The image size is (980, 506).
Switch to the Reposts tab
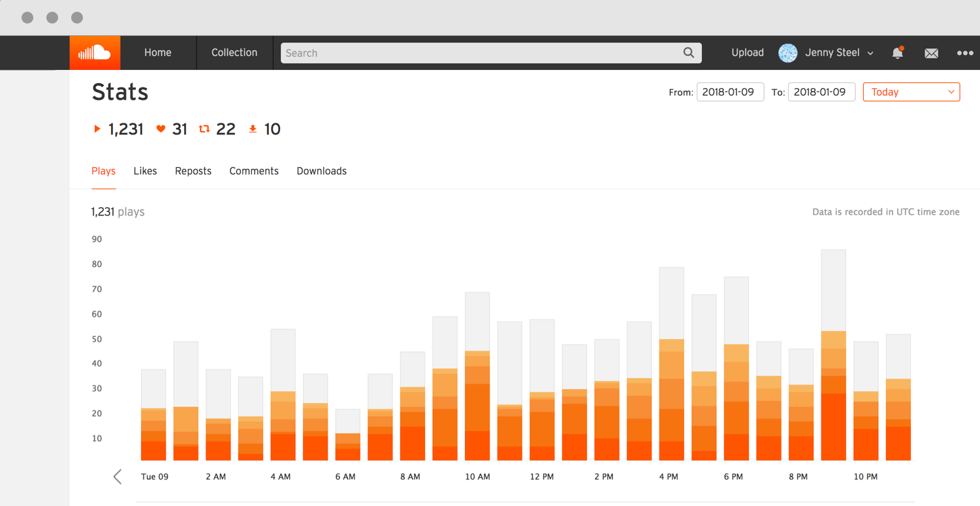(x=193, y=171)
